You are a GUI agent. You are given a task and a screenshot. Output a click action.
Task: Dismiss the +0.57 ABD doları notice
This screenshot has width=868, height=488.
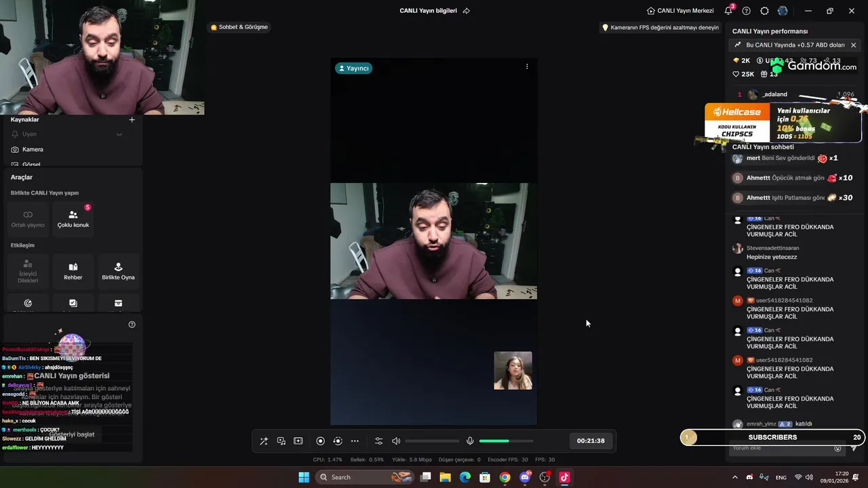pyautogui.click(x=854, y=45)
